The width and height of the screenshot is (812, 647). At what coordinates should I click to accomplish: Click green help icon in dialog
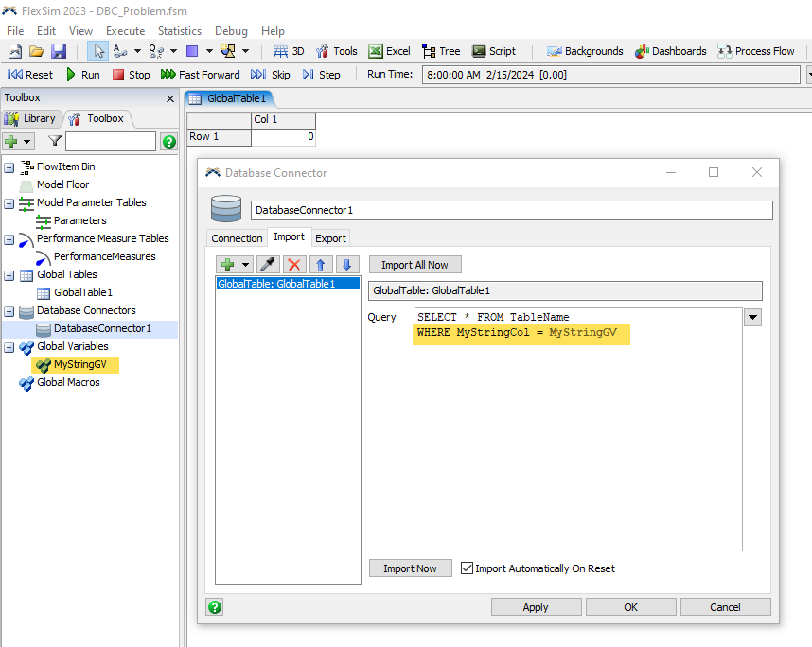tap(215, 607)
